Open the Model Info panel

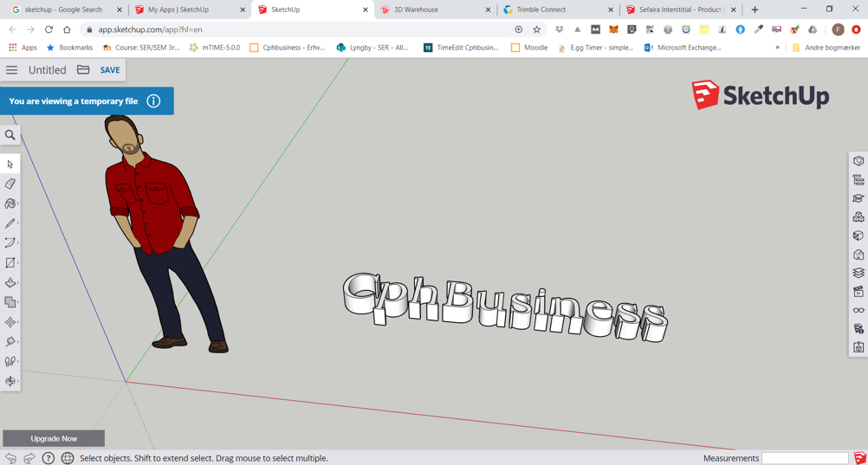click(x=858, y=329)
